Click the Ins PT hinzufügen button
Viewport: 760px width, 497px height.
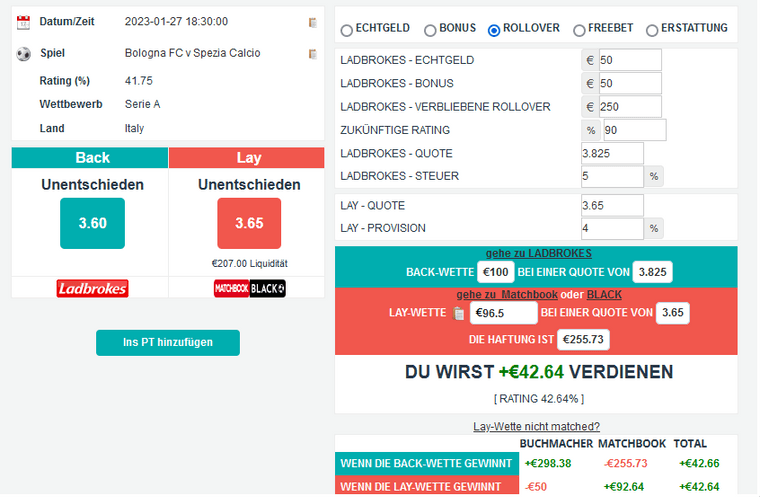[x=168, y=343]
